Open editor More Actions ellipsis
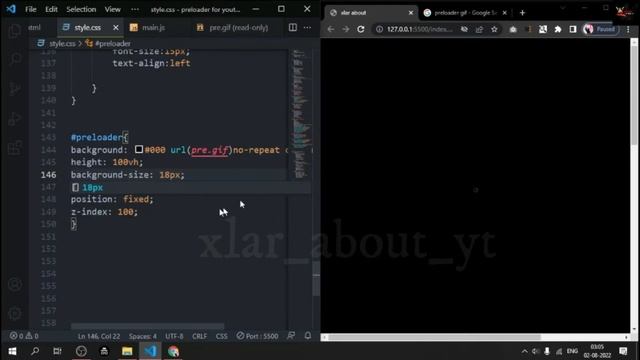 [x=307, y=27]
